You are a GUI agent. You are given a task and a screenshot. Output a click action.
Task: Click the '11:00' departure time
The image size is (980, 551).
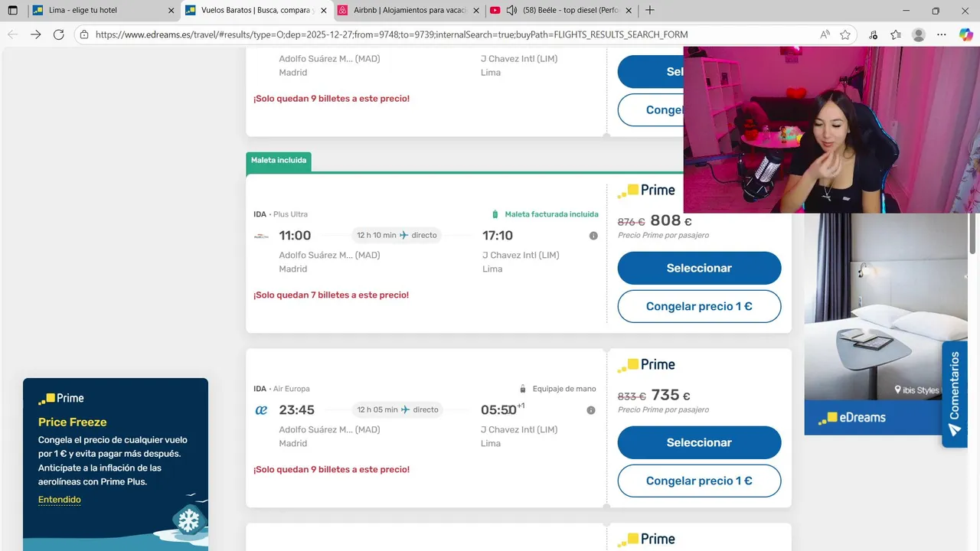(295, 236)
